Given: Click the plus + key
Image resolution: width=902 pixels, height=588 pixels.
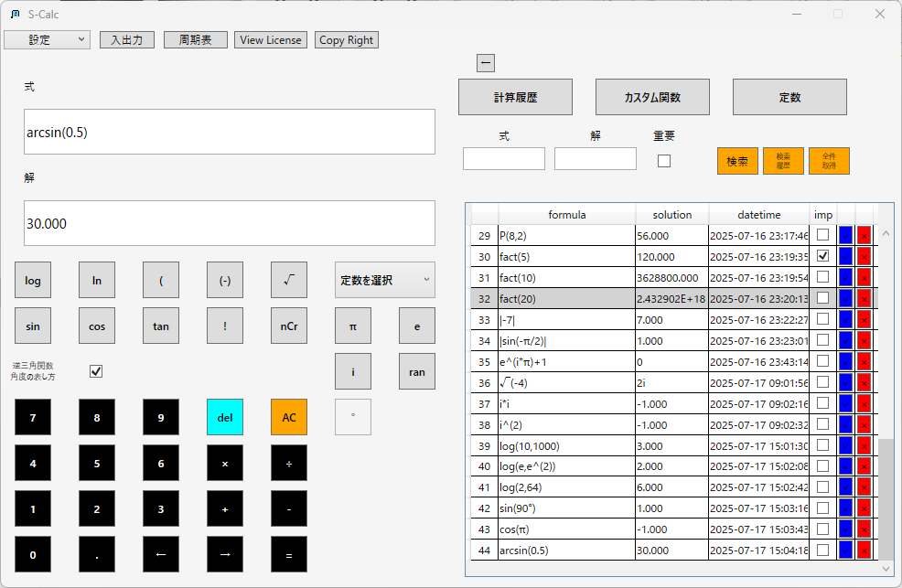Looking at the screenshot, I should coord(225,508).
